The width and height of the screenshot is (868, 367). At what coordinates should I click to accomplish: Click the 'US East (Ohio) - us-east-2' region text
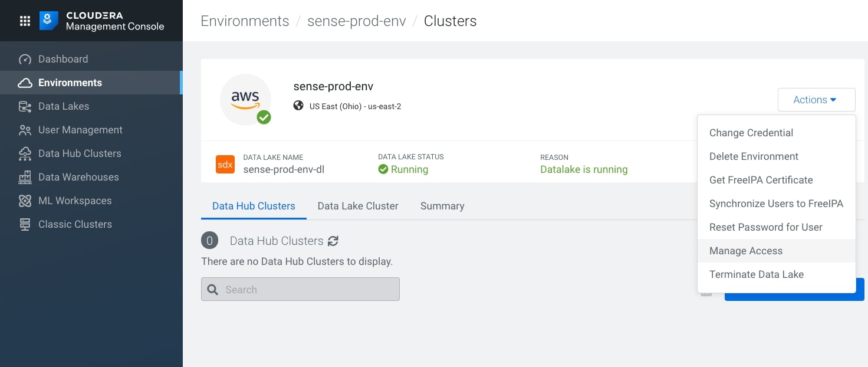[355, 106]
